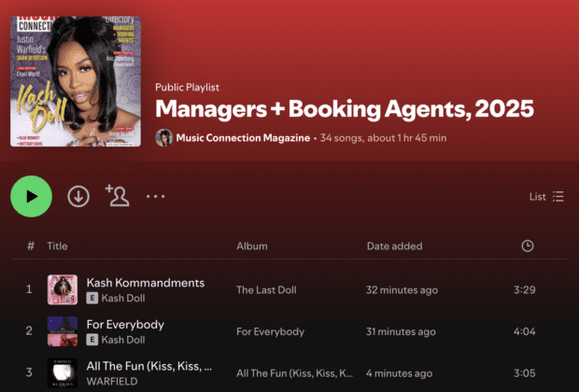Click the 3:05 duration value
Viewport: 579px width, 392px height.
pos(524,373)
